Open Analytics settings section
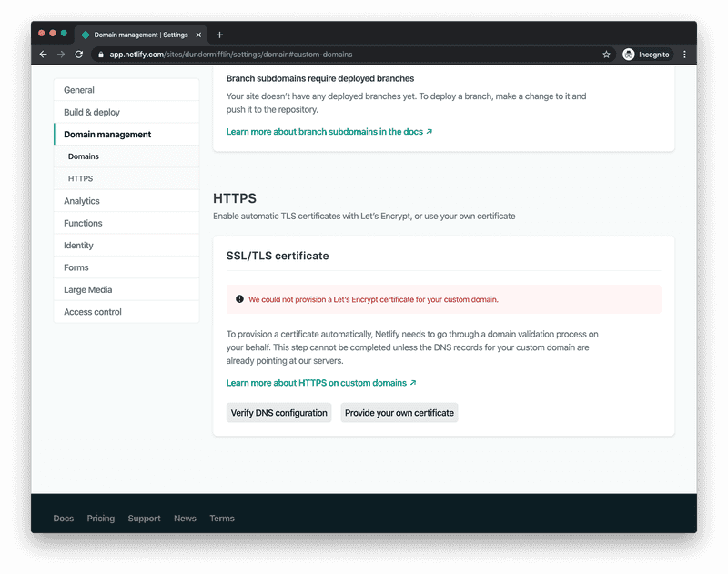The width and height of the screenshot is (728, 574). coord(82,201)
